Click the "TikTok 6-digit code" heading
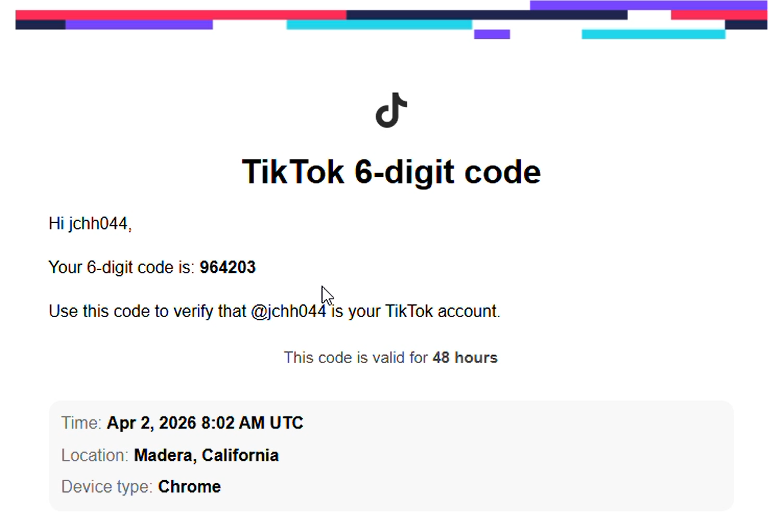Image resolution: width=771 pixels, height=515 pixels. tap(391, 172)
